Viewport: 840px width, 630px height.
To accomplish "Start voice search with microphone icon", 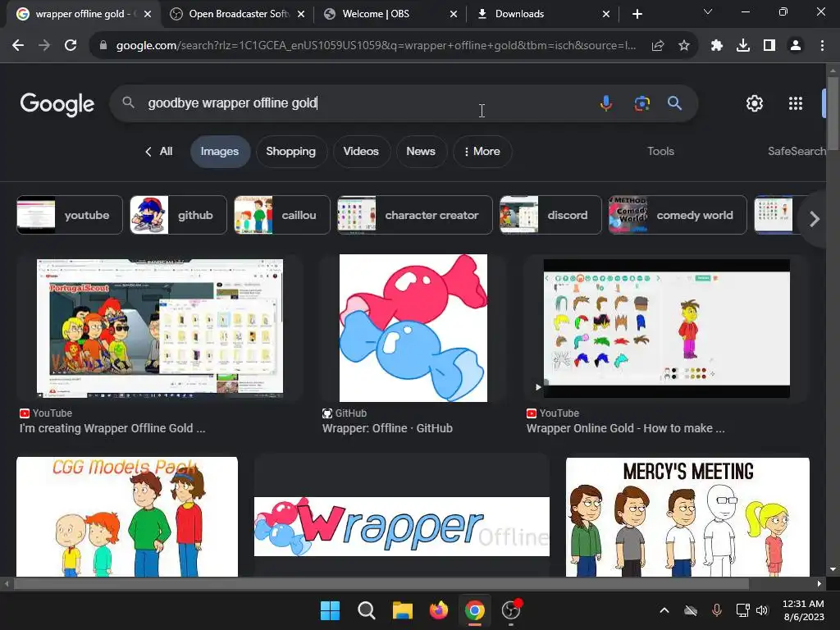I will [606, 103].
